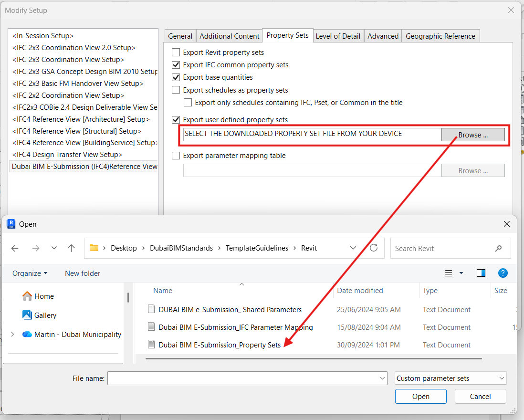Expand breadcrumb chevron after DubaiBIMStandards
Screen dimensions: 524x420
click(219, 248)
